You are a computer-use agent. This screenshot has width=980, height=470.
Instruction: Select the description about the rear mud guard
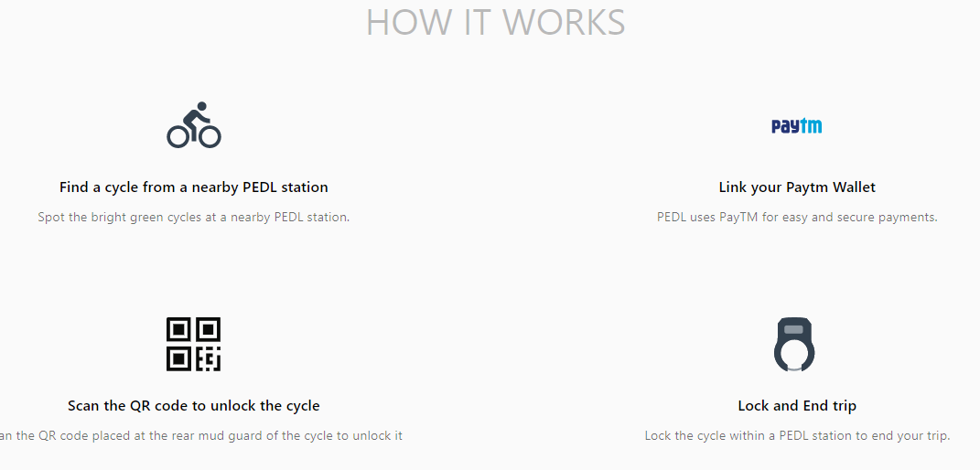point(201,435)
